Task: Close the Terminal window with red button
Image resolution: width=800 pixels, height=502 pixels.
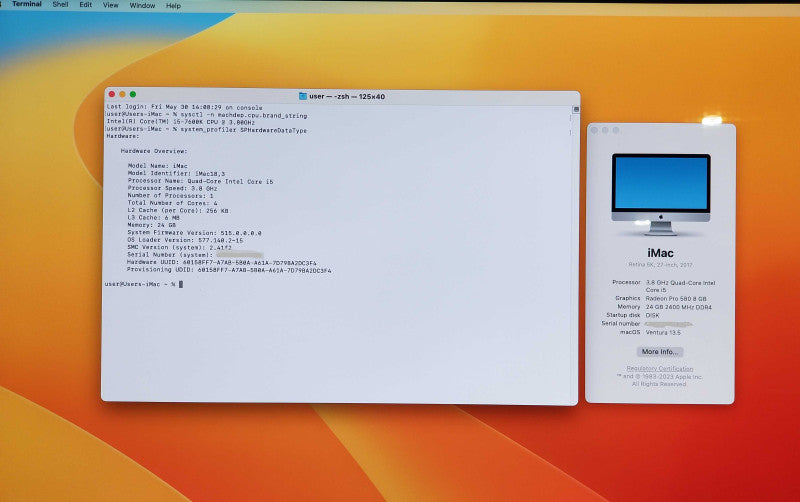Action: point(112,94)
